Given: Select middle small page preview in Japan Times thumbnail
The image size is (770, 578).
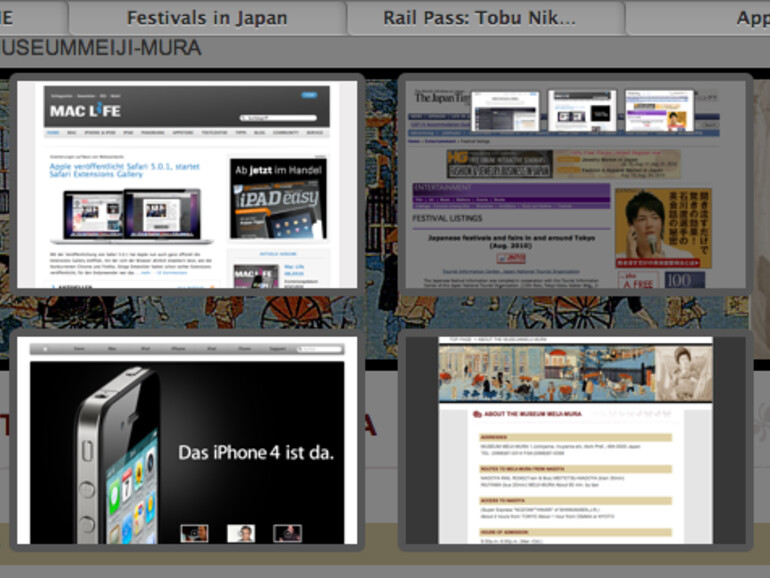Looking at the screenshot, I should 582,111.
